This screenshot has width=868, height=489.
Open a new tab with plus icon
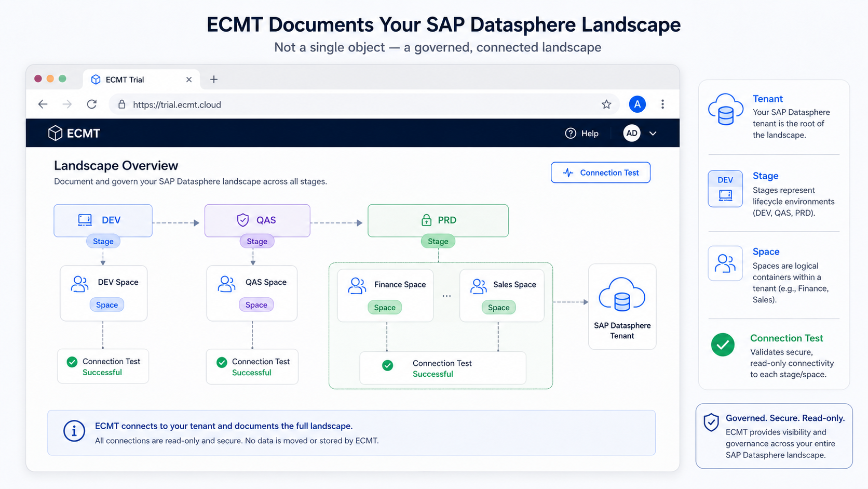coord(214,80)
